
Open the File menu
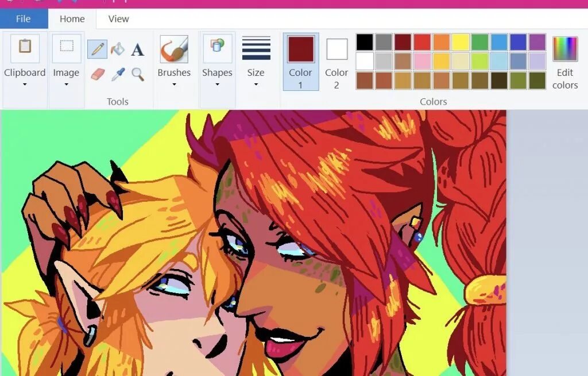pyautogui.click(x=24, y=19)
